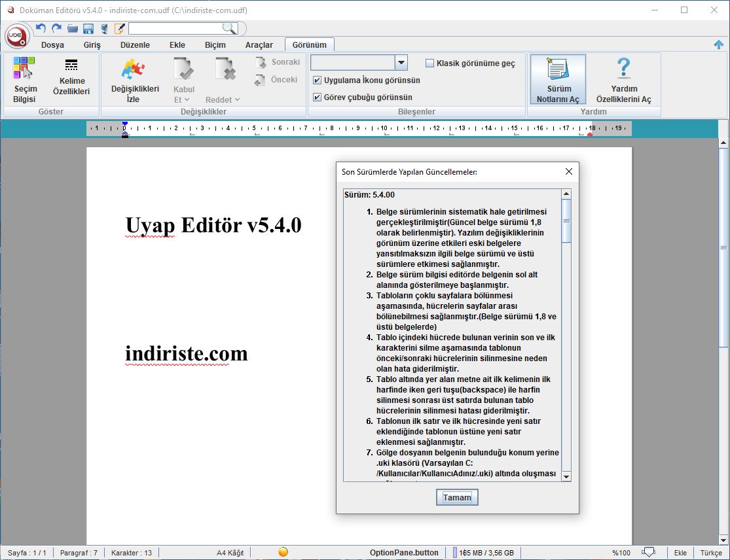Screen dimensions: 730x560
Task: Open the Türkçe language selector in status bar
Action: pyautogui.click(x=711, y=553)
